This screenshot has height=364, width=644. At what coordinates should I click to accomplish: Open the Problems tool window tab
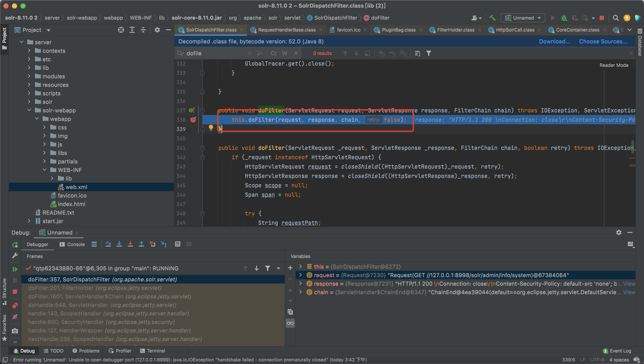click(x=86, y=351)
